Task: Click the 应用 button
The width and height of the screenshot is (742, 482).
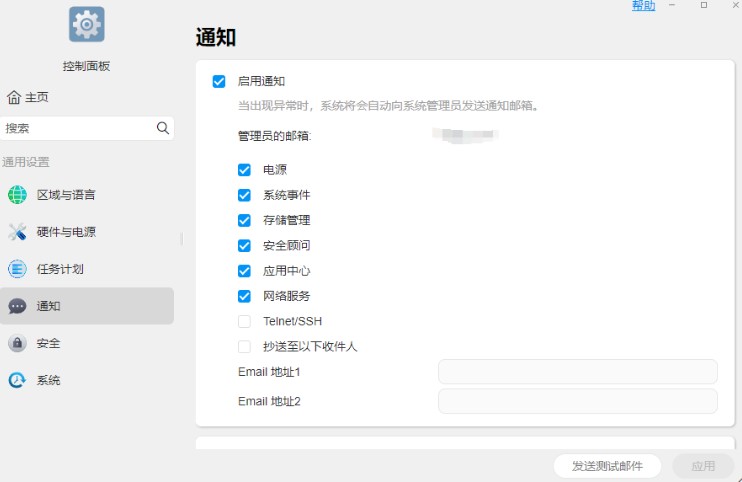Action: (x=703, y=466)
